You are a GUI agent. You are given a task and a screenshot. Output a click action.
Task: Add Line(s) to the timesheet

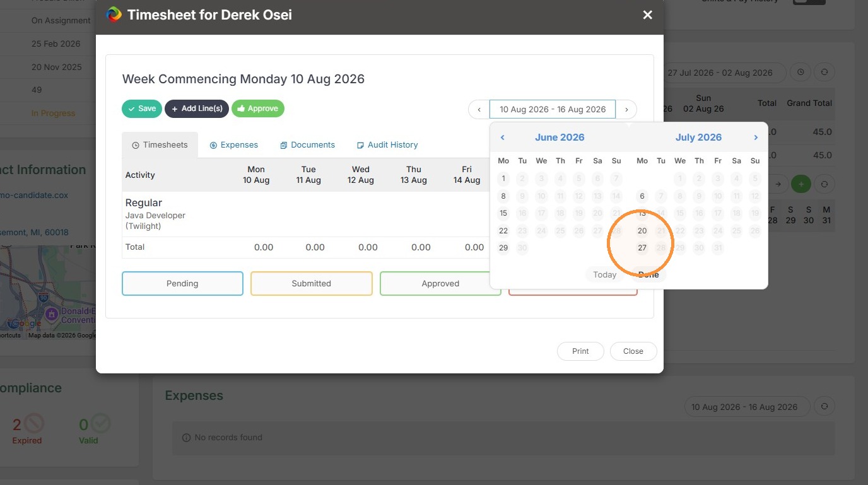[197, 108]
